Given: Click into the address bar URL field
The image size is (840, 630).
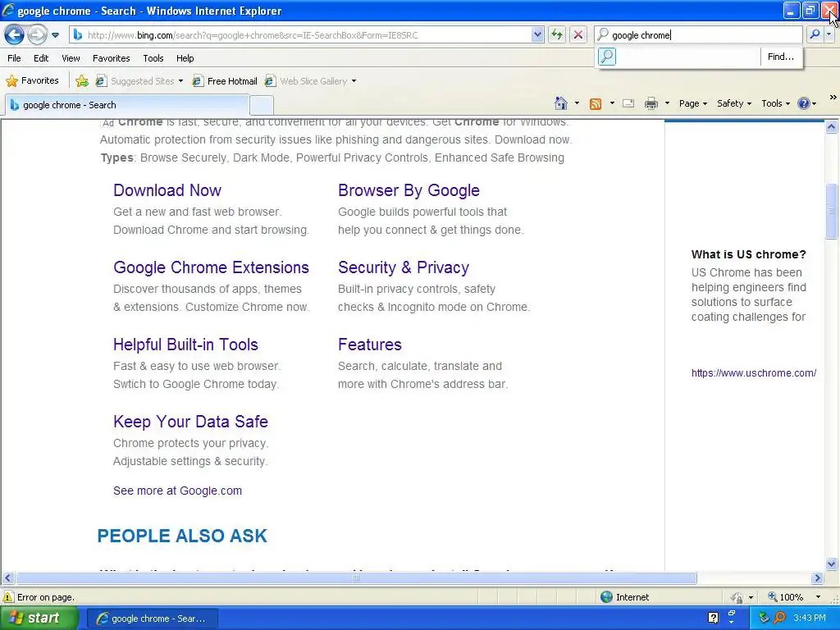Looking at the screenshot, I should [x=308, y=34].
